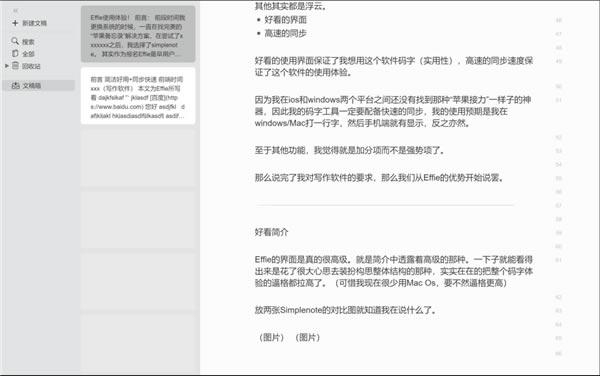Open the 回收站 recycle bin

point(26,66)
